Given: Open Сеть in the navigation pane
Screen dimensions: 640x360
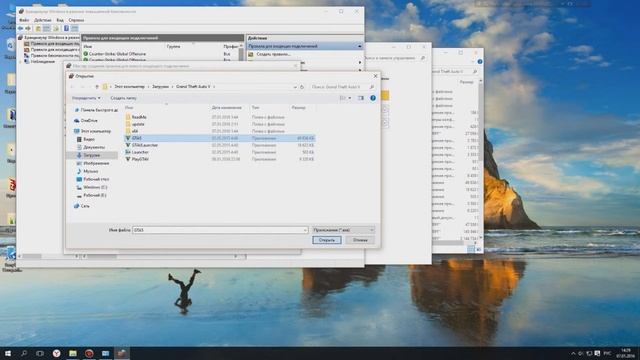Looking at the screenshot, I should coord(82,206).
